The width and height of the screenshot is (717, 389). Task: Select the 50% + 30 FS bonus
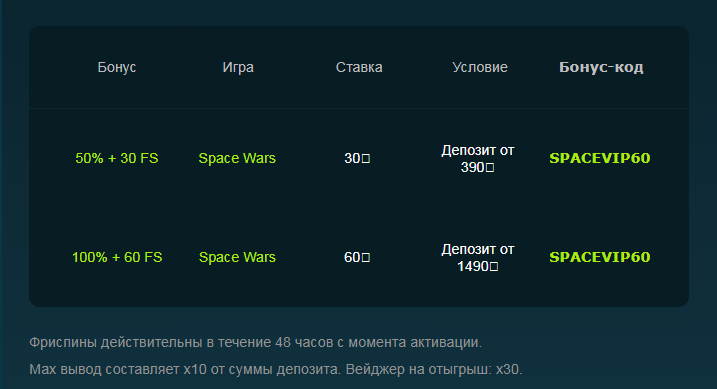pyautogui.click(x=117, y=158)
